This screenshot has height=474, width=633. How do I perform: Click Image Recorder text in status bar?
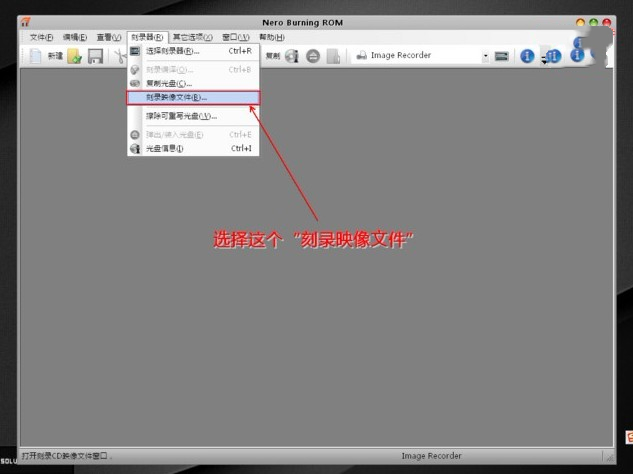pos(431,456)
